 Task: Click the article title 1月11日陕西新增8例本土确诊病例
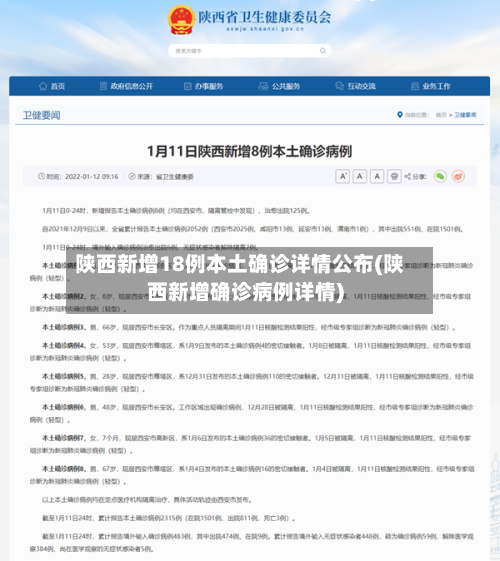pyautogui.click(x=250, y=151)
